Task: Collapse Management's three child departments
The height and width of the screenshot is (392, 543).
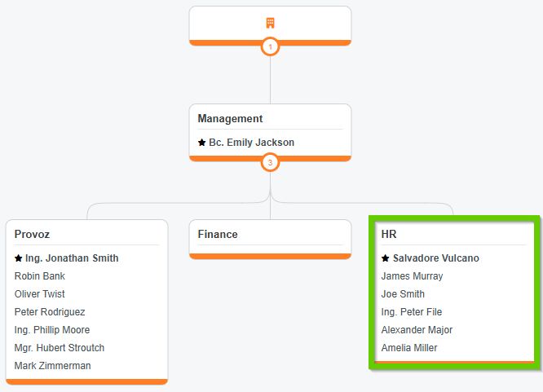Action: coord(270,162)
